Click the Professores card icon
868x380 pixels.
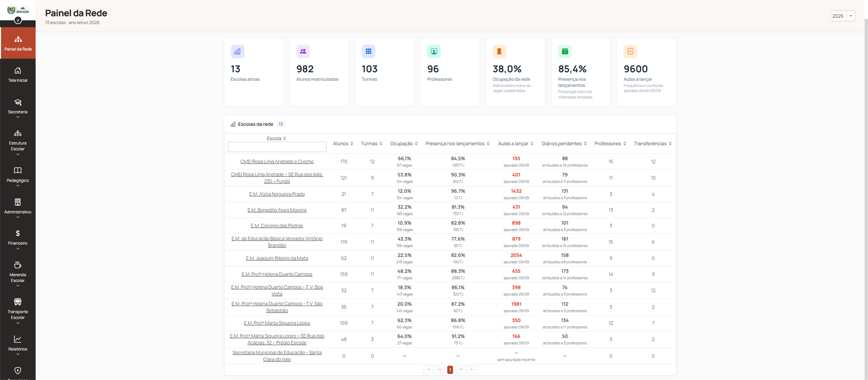434,52
